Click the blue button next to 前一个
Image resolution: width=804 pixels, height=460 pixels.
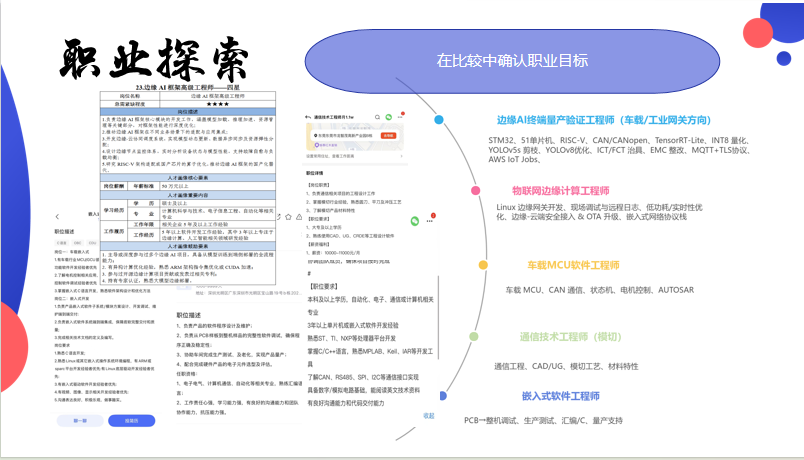131,420
